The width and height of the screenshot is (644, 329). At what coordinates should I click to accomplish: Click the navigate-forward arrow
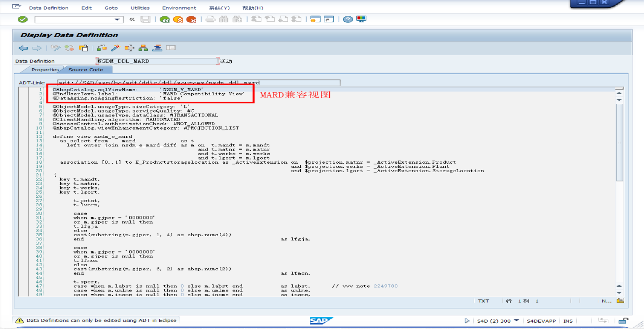click(37, 48)
